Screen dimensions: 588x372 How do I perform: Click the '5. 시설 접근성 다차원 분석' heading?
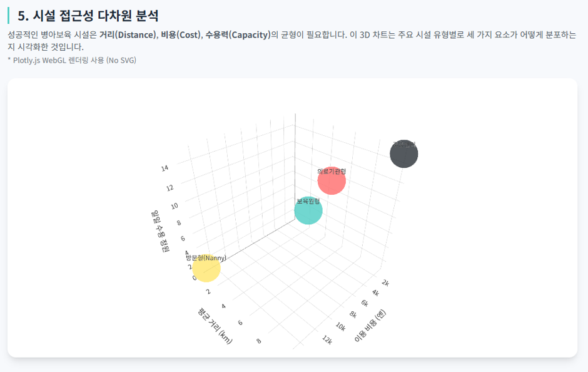coord(88,16)
